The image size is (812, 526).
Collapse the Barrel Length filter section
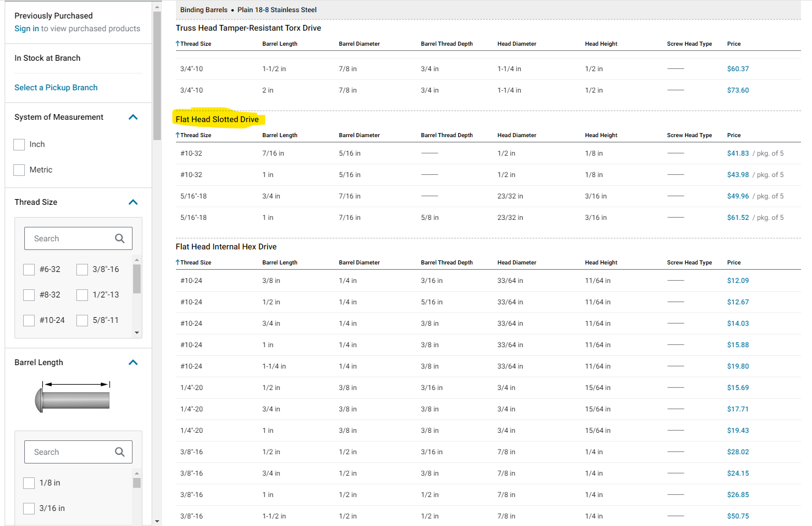[x=133, y=362]
